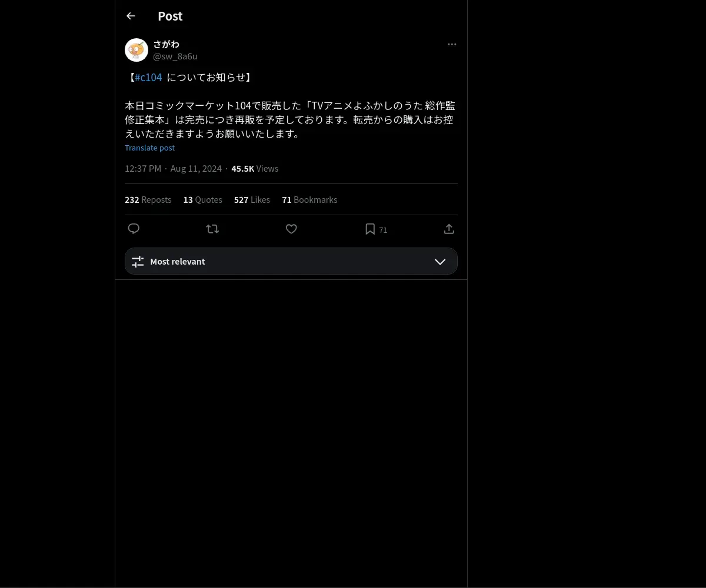Screen dimensions: 706x588
Task: Click the reply speech bubble icon
Action: pyautogui.click(x=134, y=229)
